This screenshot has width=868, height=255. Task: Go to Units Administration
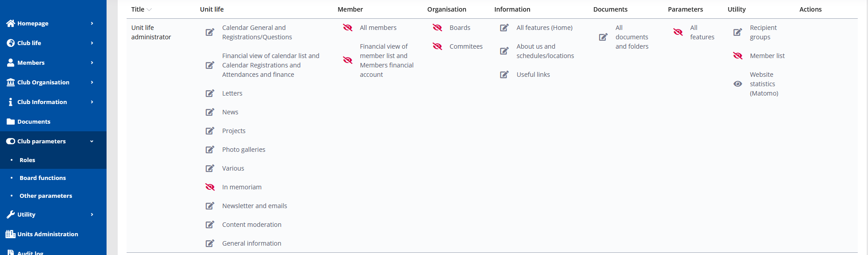(x=47, y=234)
